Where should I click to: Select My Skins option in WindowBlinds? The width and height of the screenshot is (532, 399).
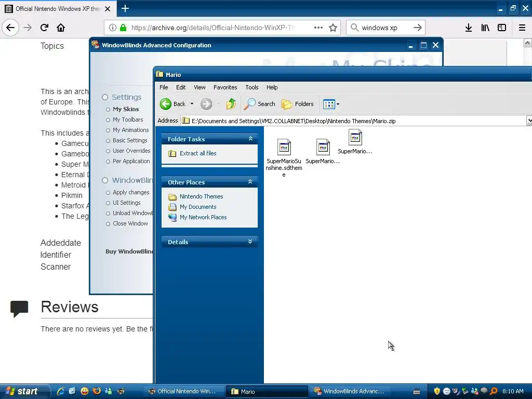[x=122, y=109]
